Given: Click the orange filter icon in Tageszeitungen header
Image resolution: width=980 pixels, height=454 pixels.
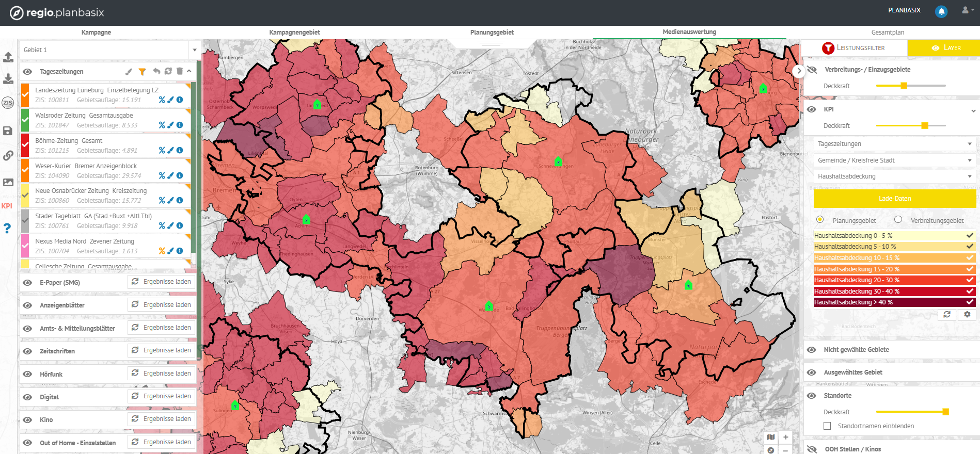Looking at the screenshot, I should (x=142, y=72).
